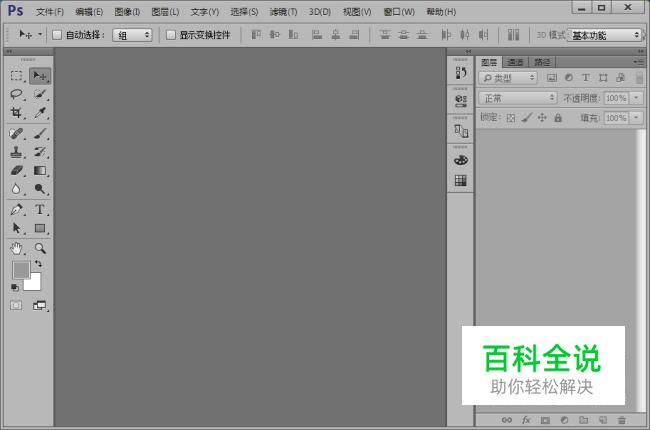Select the Quick Selection tool
This screenshot has width=650, height=430.
(x=40, y=94)
